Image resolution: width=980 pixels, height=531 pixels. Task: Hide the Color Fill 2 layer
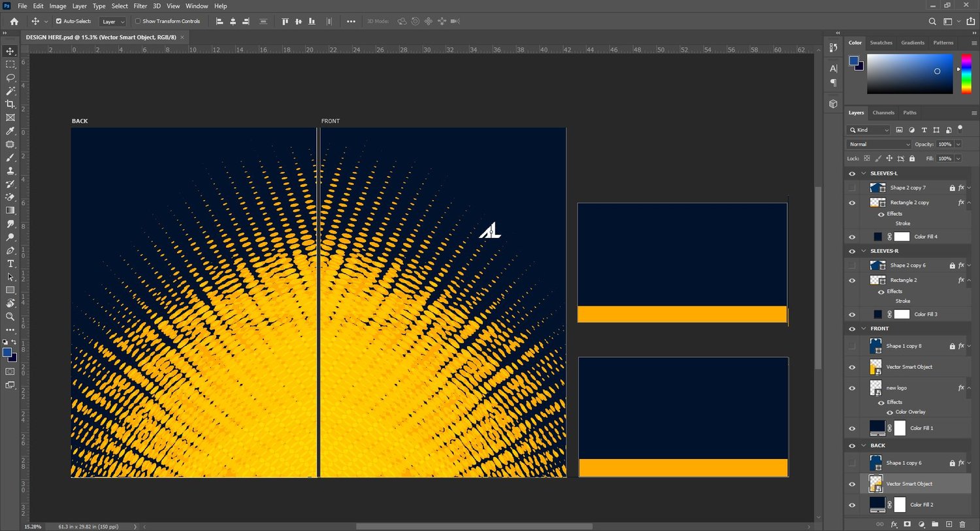pyautogui.click(x=851, y=505)
